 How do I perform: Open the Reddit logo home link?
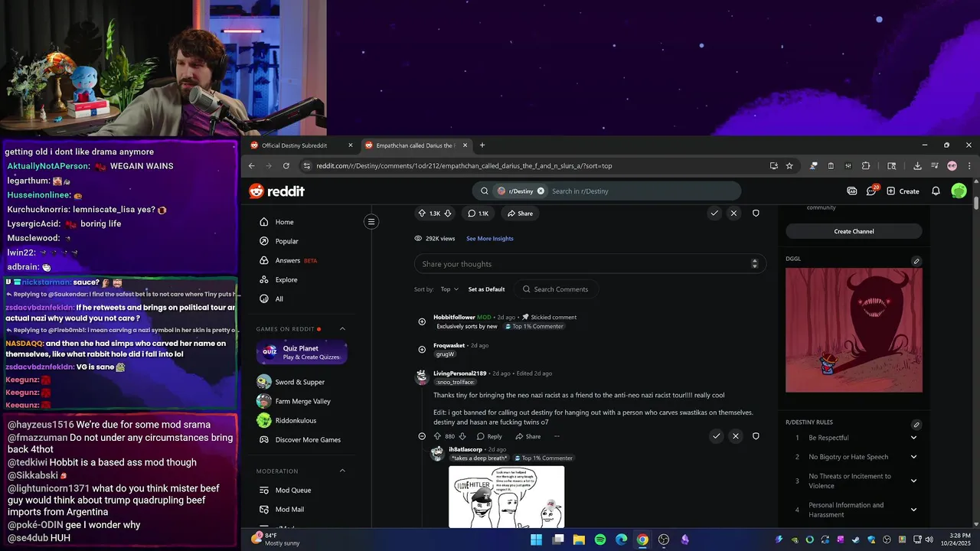click(x=276, y=191)
